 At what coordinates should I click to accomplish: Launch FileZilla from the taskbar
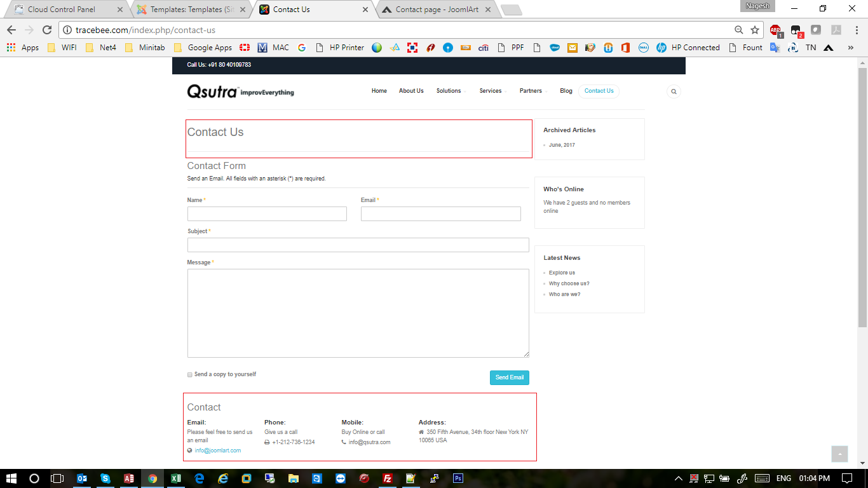388,478
